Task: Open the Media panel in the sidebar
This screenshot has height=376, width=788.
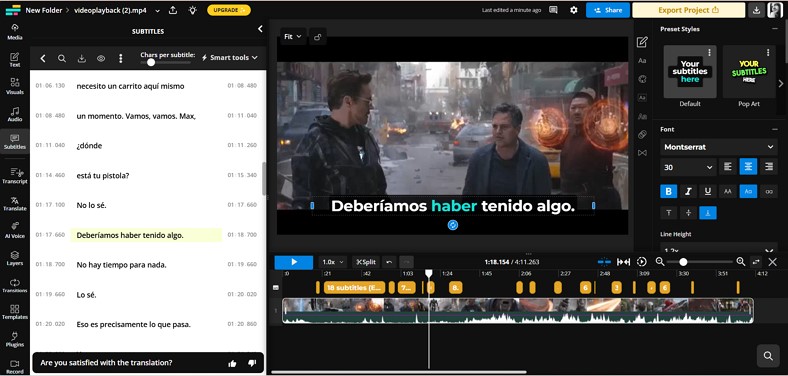Action: (15, 31)
